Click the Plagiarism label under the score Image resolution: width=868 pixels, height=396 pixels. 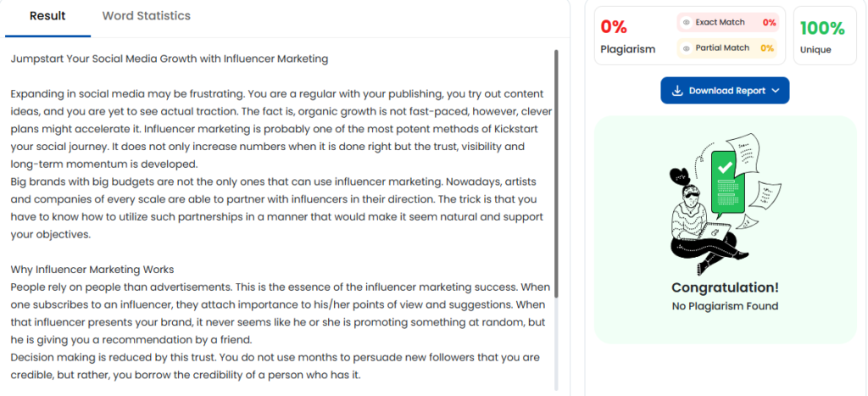coord(627,49)
